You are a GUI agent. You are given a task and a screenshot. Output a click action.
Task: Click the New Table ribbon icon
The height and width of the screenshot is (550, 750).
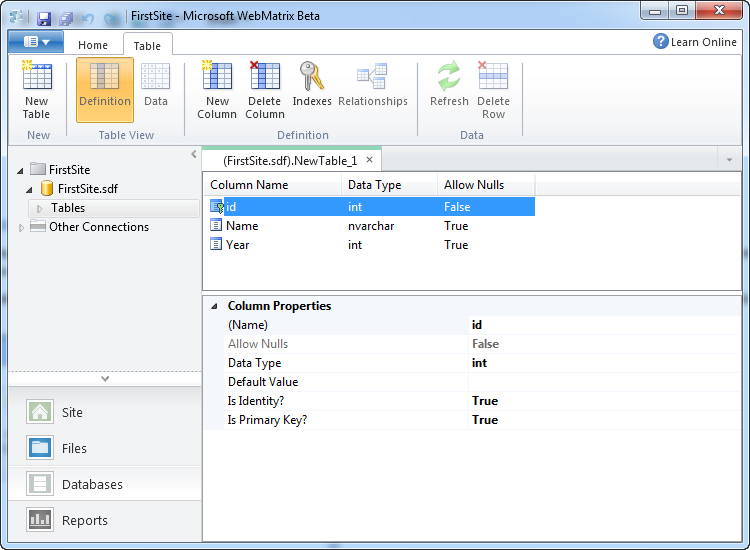pos(36,90)
